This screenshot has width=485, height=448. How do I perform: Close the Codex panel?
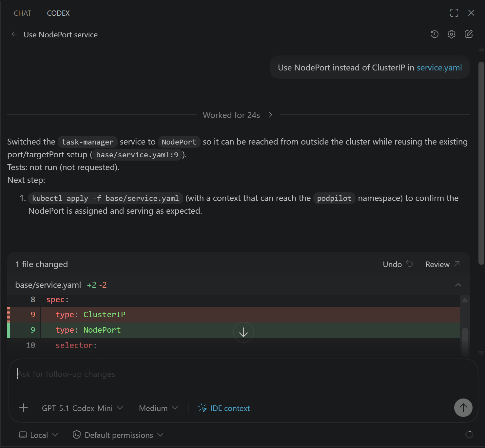[x=471, y=13]
